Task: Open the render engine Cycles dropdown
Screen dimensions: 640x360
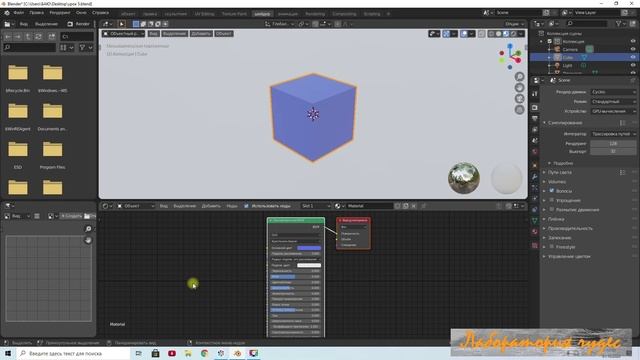Action: point(613,92)
